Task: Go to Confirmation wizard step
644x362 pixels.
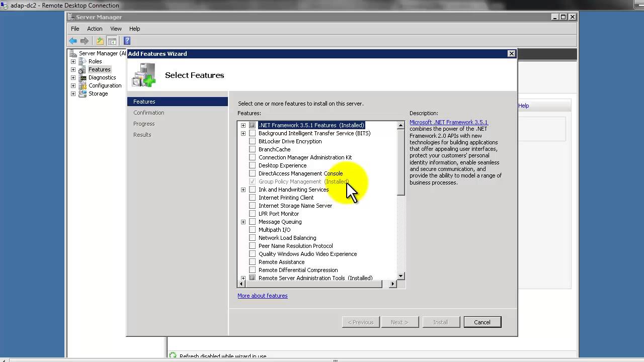Action: (149, 113)
